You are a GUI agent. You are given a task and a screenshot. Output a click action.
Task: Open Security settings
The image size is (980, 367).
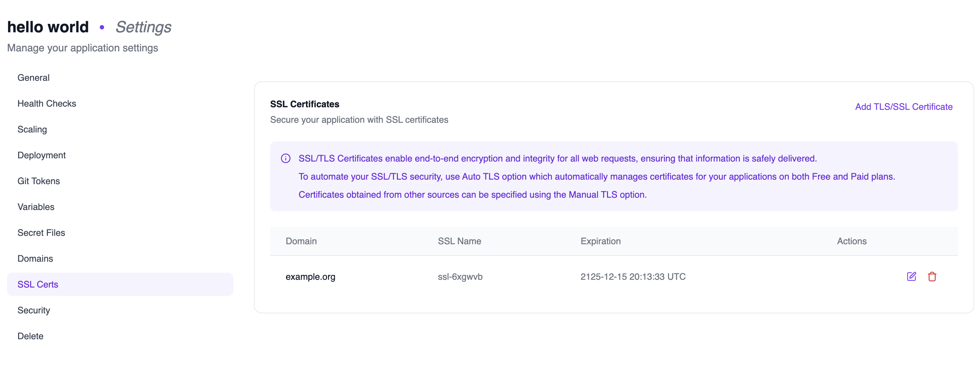34,310
